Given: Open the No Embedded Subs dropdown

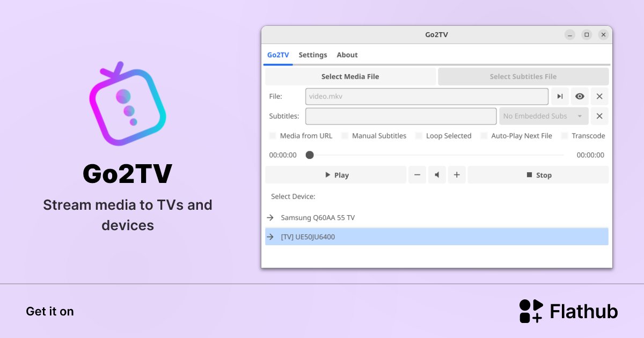Looking at the screenshot, I should click(x=544, y=116).
